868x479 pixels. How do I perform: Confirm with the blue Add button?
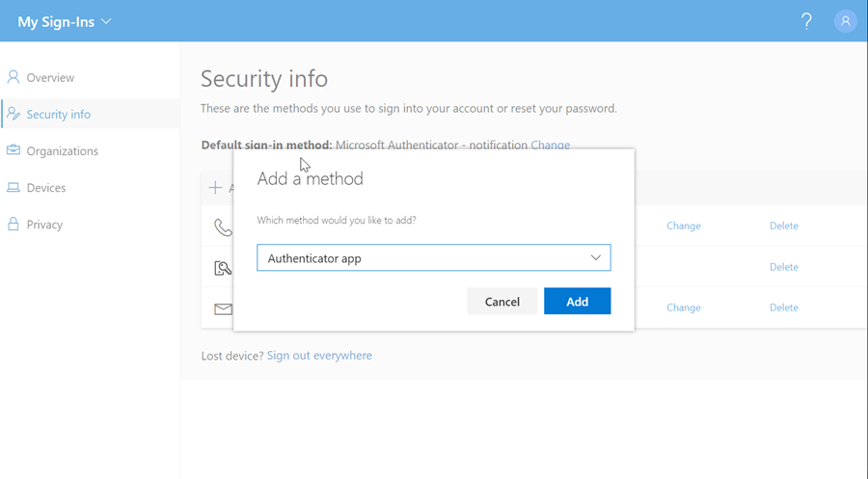click(x=577, y=302)
